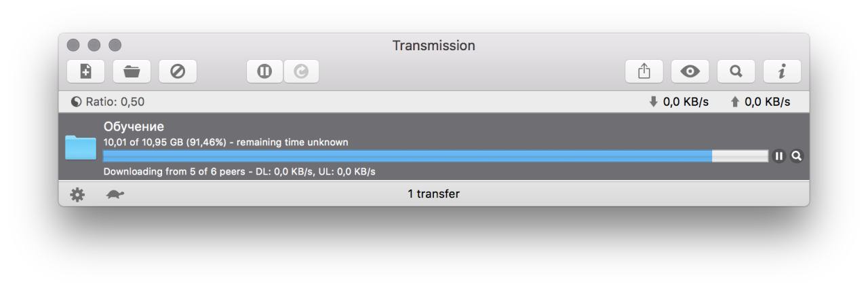868x290 pixels.
Task: Select the Обучение torrent by name
Action: point(134,127)
